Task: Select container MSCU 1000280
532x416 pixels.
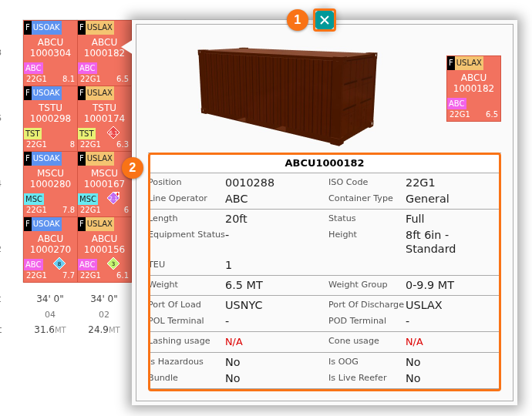Action: click(x=50, y=183)
